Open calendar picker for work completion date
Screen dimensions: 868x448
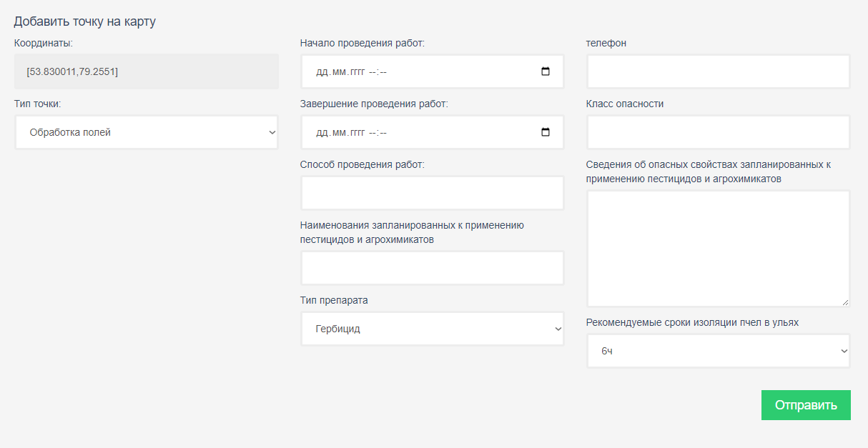(x=546, y=132)
